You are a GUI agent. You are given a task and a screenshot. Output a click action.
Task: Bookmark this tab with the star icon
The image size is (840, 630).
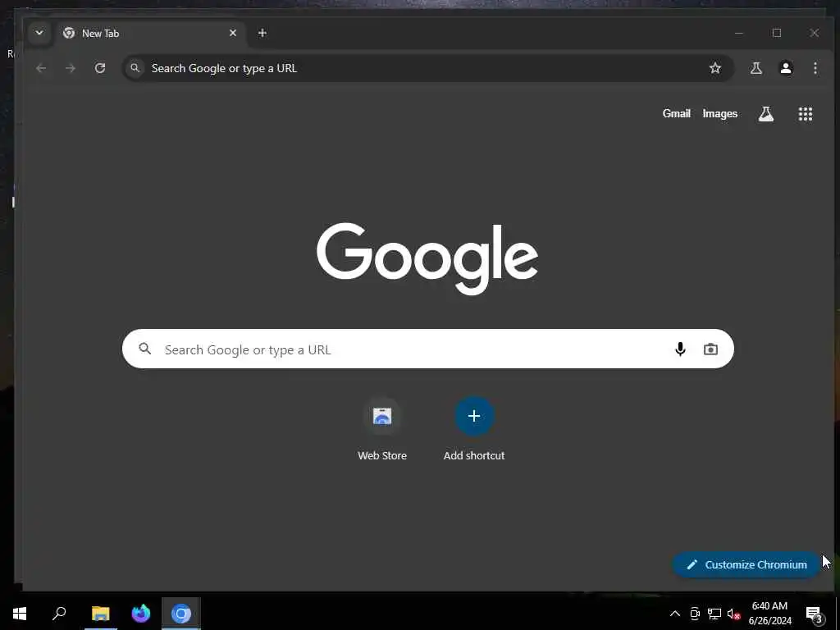point(715,68)
